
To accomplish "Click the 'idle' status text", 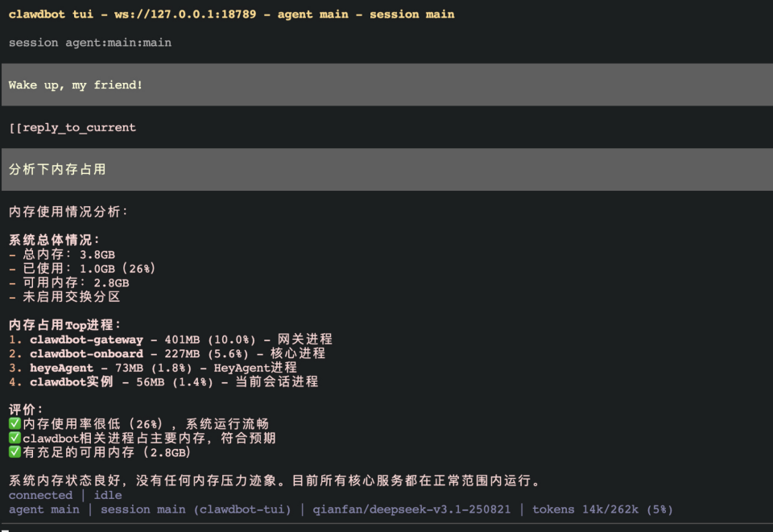I will (x=107, y=495).
